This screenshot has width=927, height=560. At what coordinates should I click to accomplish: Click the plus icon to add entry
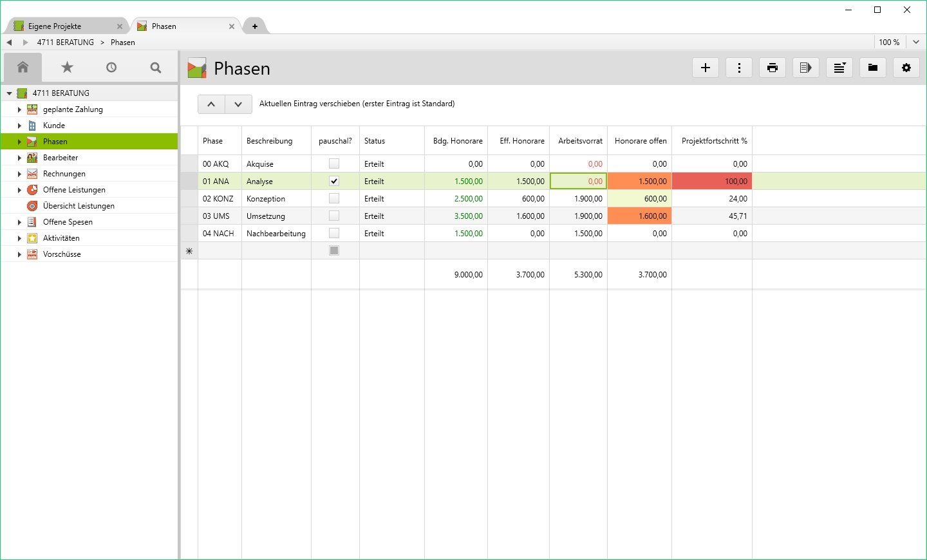706,68
